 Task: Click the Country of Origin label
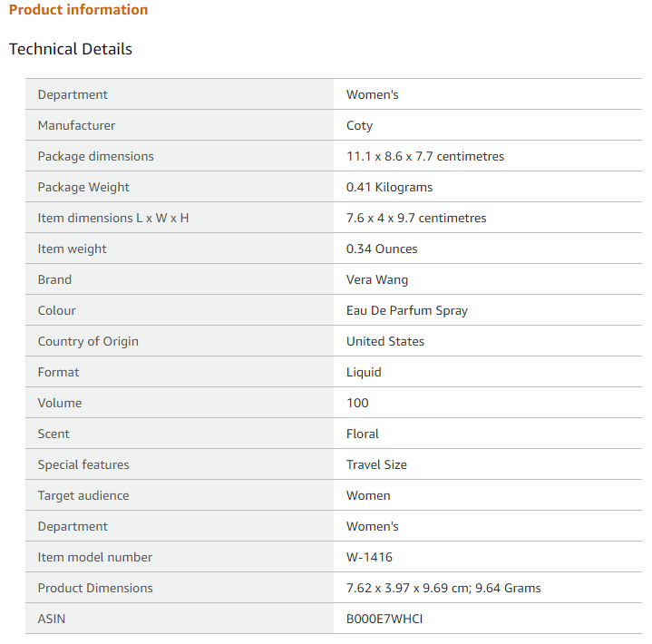coord(88,342)
